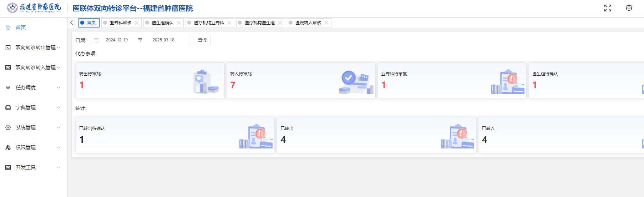Expand the 开发工具 chevron

(59, 167)
